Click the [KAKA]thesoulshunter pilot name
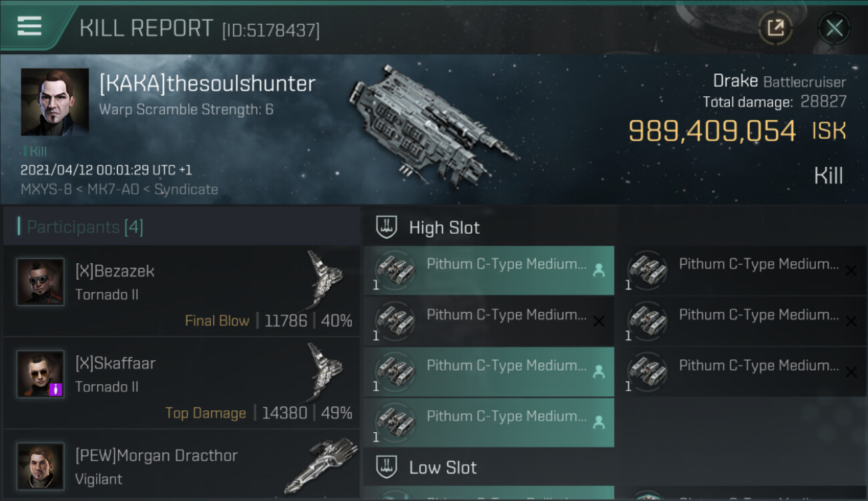Viewport: 868px width, 501px height. click(x=207, y=84)
